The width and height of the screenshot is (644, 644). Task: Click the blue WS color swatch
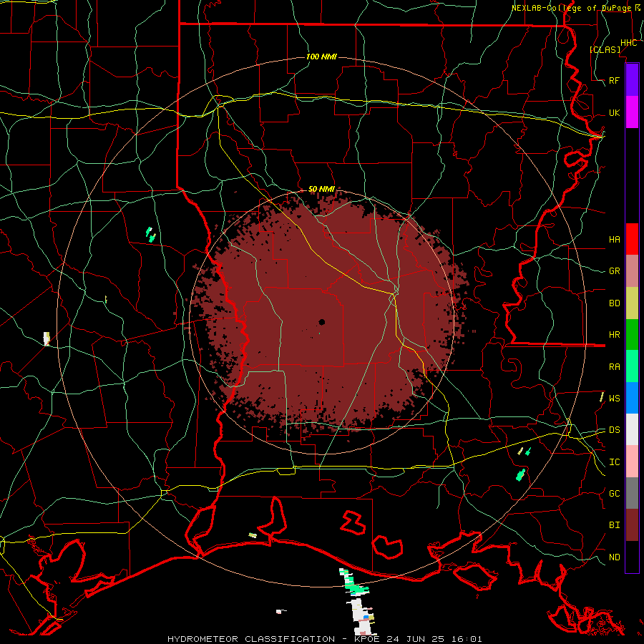(632, 398)
